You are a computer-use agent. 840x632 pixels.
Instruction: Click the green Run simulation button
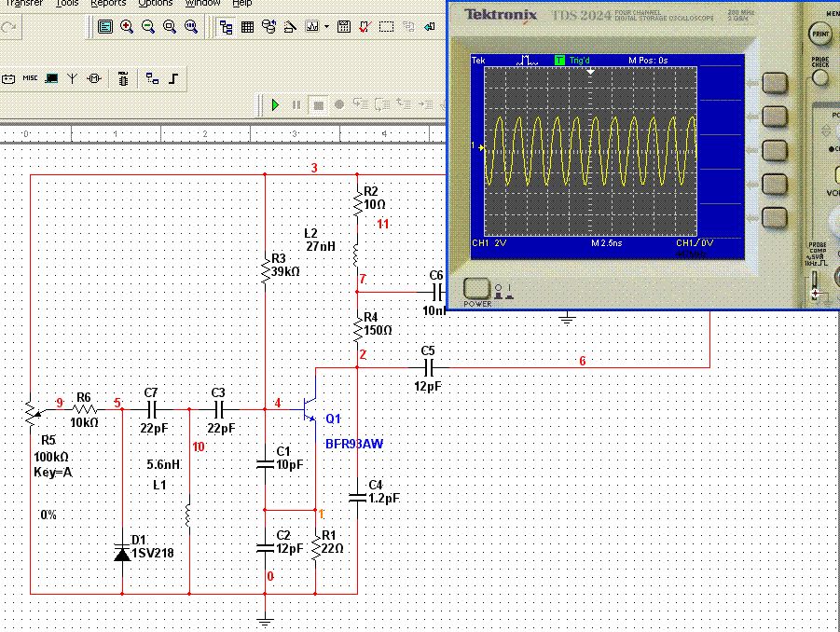tap(275, 105)
